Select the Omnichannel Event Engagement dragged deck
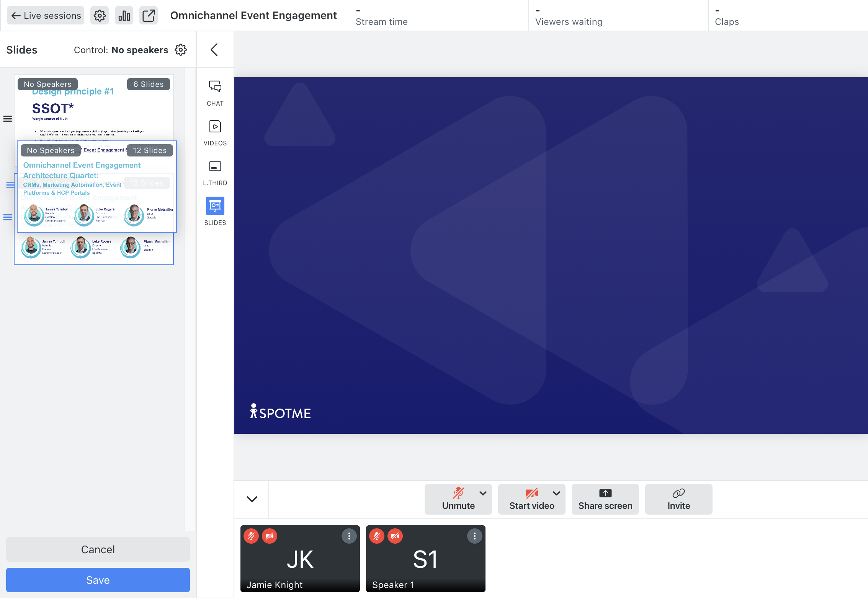This screenshot has height=598, width=868. point(97,186)
